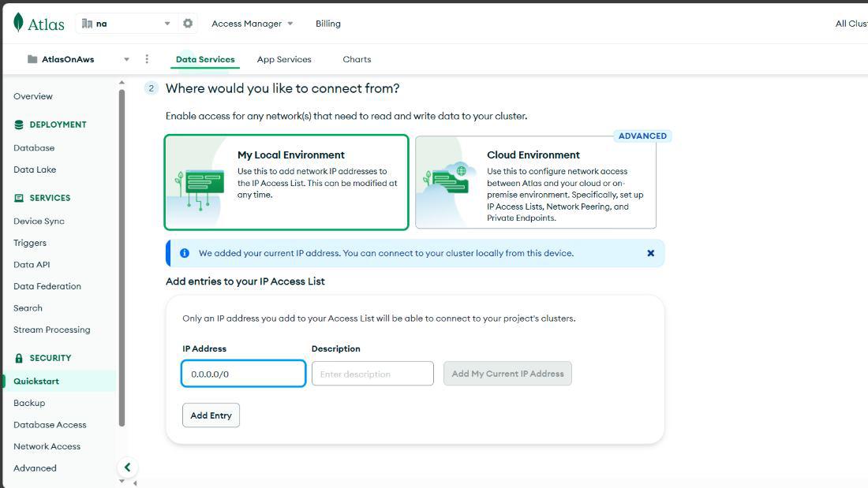Switch to the App Services tab

[x=284, y=59]
